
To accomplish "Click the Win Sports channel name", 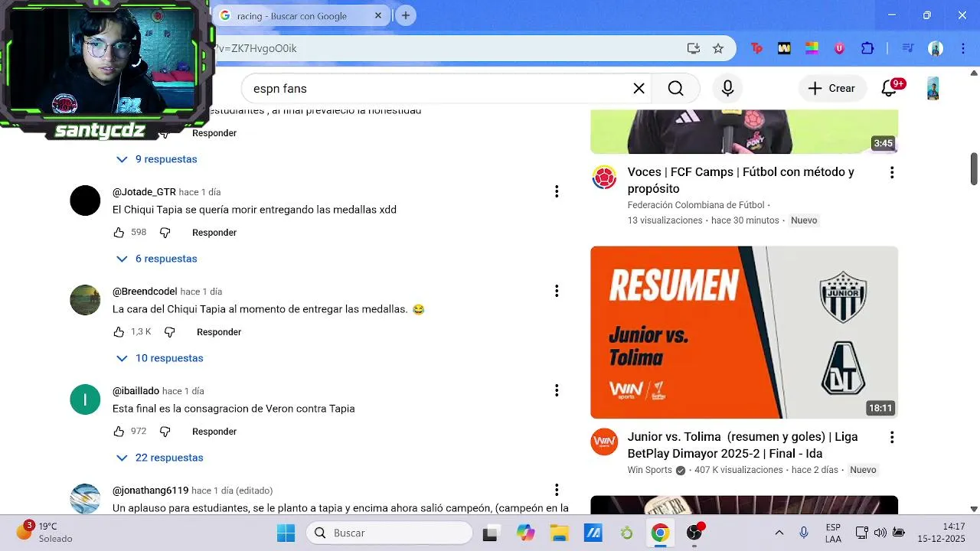I will [649, 470].
